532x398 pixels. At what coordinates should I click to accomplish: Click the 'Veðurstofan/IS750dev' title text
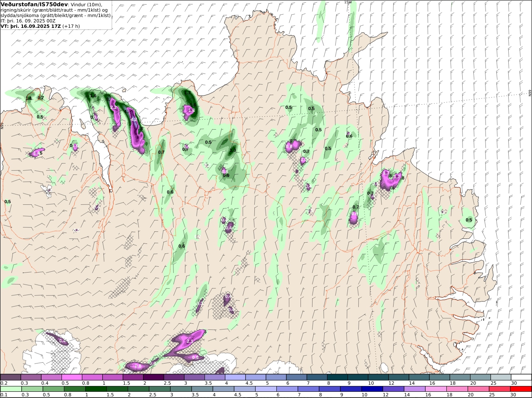point(34,4)
